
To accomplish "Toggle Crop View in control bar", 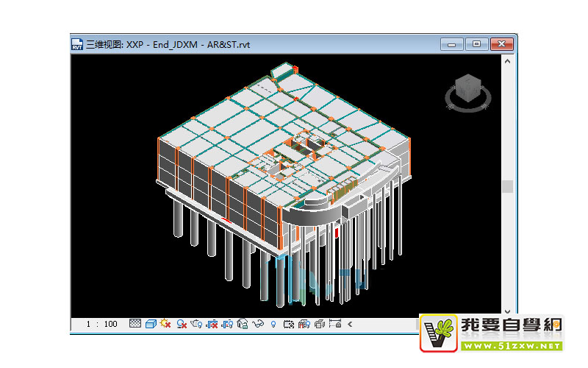I will (x=212, y=324).
